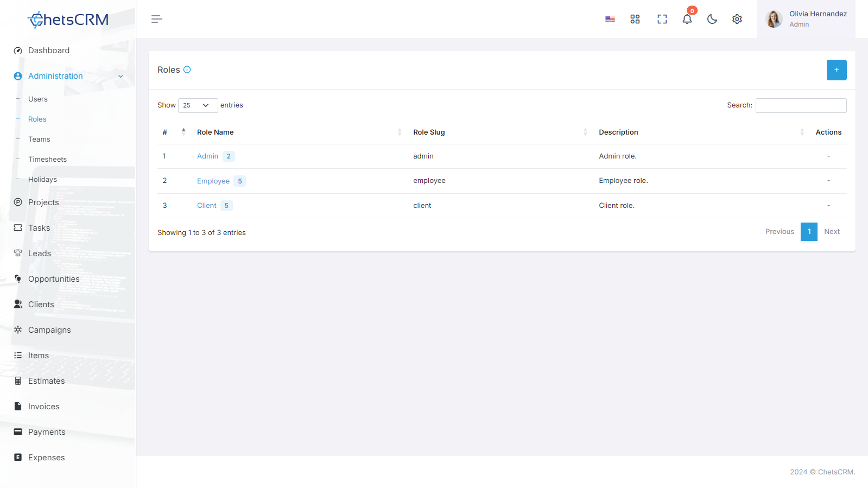
Task: Click the Items list icon
Action: click(x=18, y=355)
